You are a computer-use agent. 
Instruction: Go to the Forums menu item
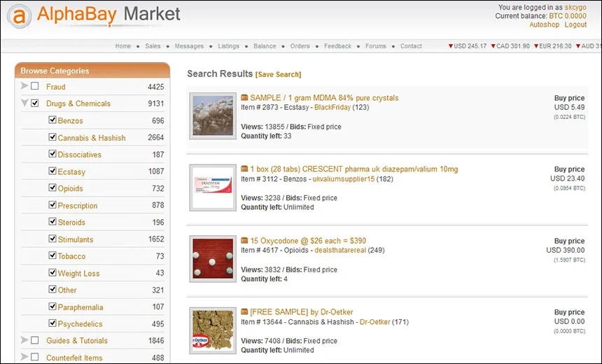click(x=375, y=46)
